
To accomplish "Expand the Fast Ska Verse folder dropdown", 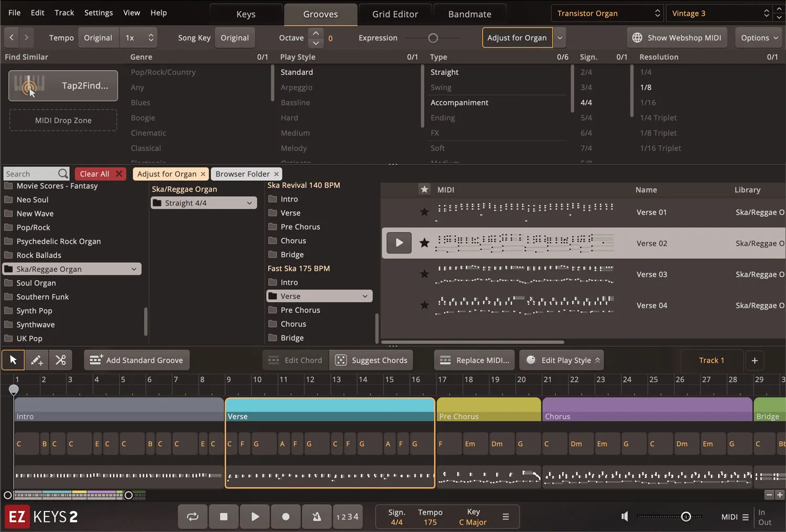I will pyautogui.click(x=365, y=296).
